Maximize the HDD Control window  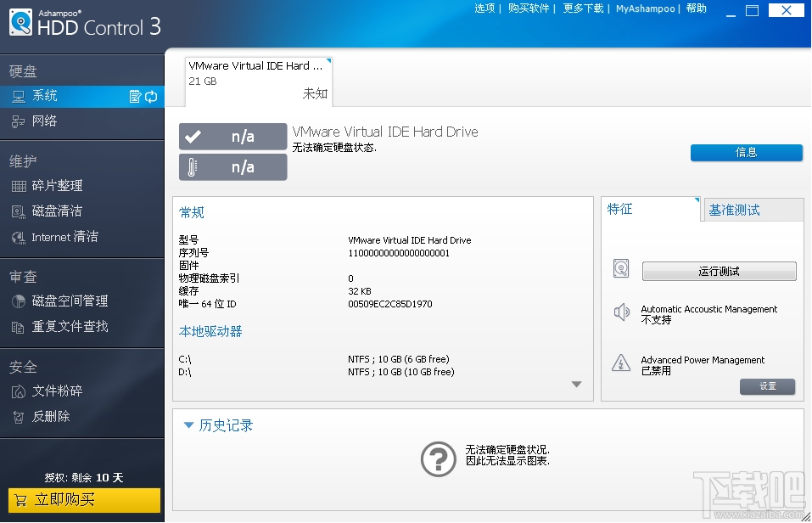click(752, 10)
